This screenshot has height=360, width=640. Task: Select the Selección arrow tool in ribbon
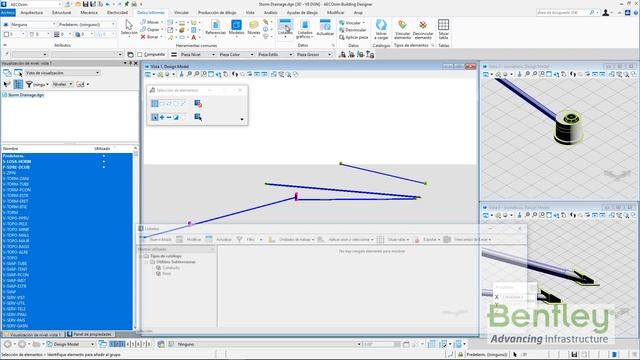click(129, 27)
